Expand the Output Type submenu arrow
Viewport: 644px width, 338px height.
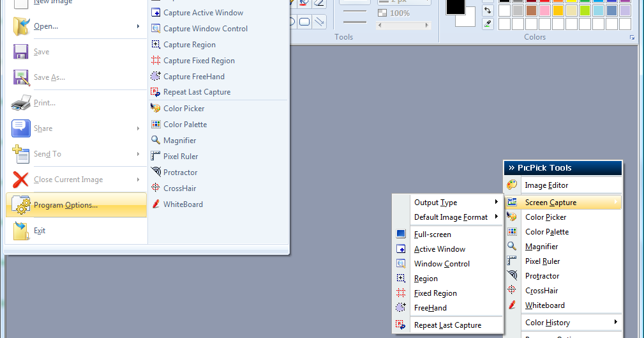(496, 202)
